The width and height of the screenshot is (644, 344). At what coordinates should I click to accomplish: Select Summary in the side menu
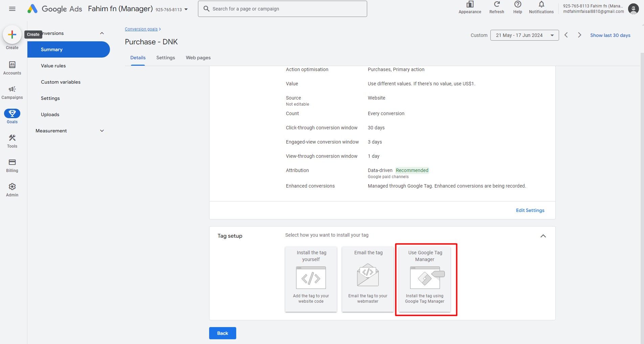[x=69, y=49]
